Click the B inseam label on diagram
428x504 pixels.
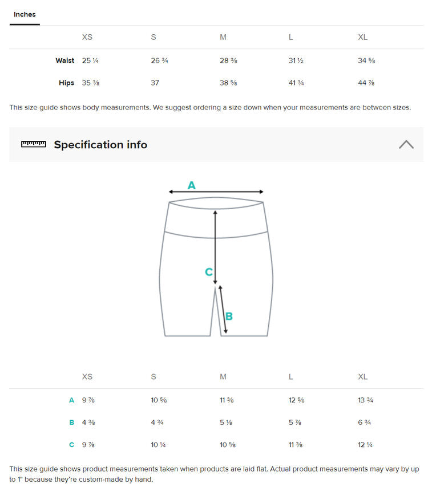229,316
